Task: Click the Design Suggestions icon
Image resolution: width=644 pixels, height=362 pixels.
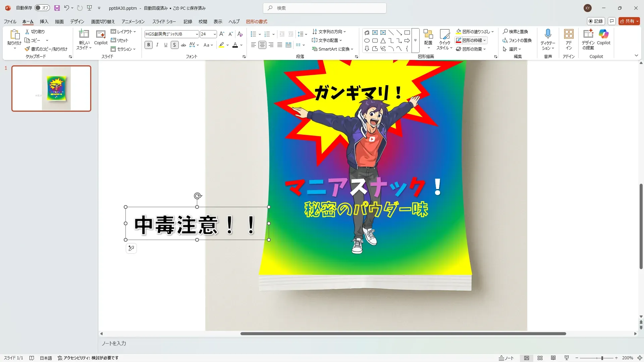Action: (x=588, y=34)
